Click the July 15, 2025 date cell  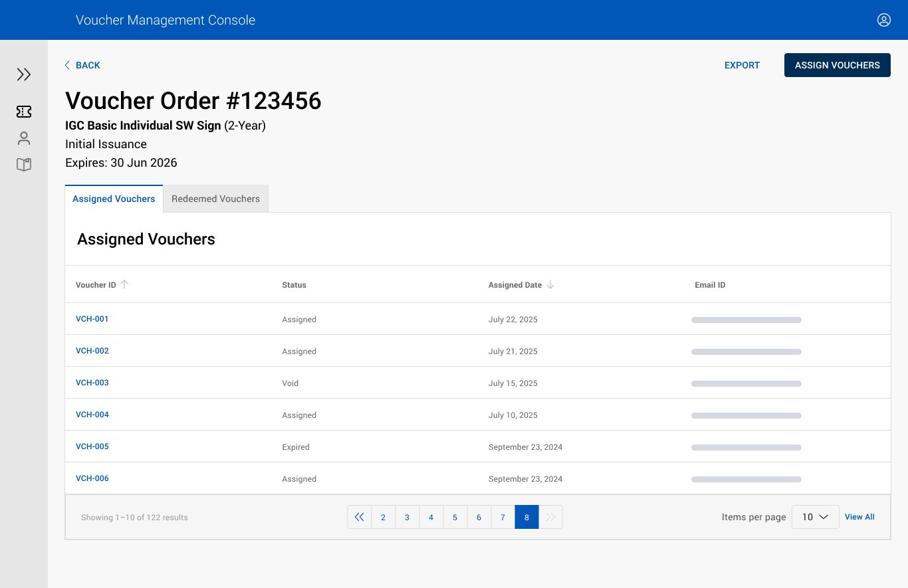(x=513, y=383)
